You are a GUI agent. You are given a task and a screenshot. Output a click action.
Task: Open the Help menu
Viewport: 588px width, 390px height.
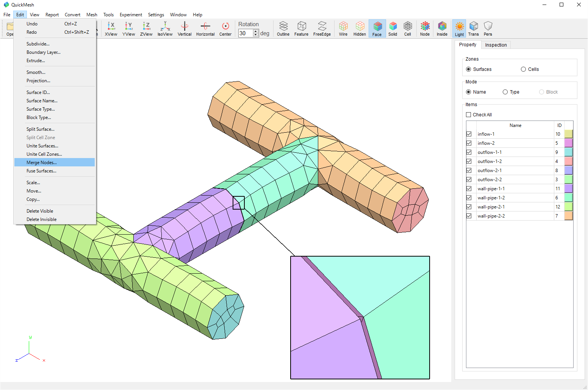[197, 15]
